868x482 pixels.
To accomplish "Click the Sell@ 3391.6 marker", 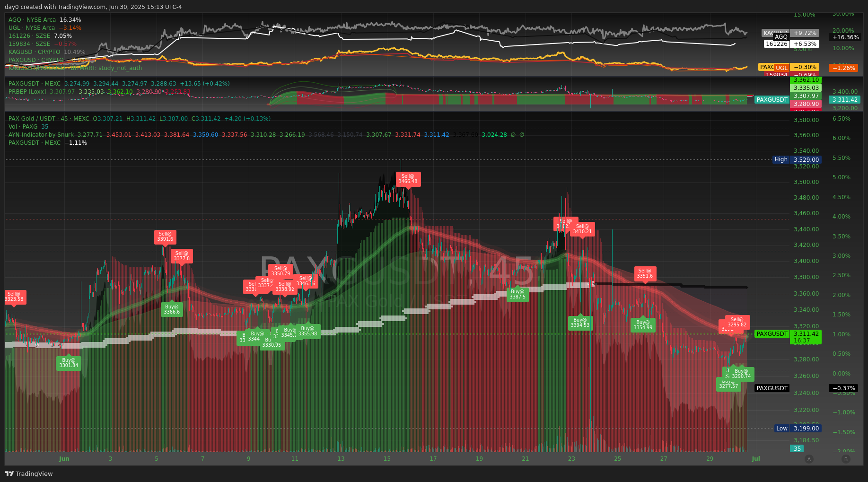I will click(165, 237).
